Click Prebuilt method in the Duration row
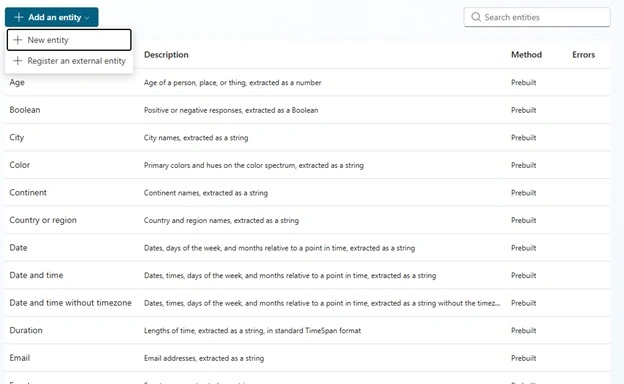Image resolution: width=624 pixels, height=384 pixels. click(524, 330)
